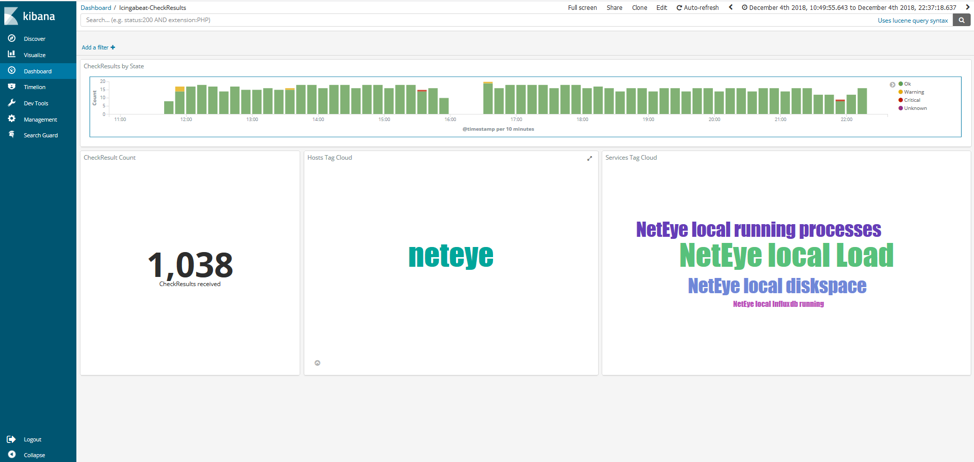Click the Share button
This screenshot has height=462, width=974.
tap(614, 7)
